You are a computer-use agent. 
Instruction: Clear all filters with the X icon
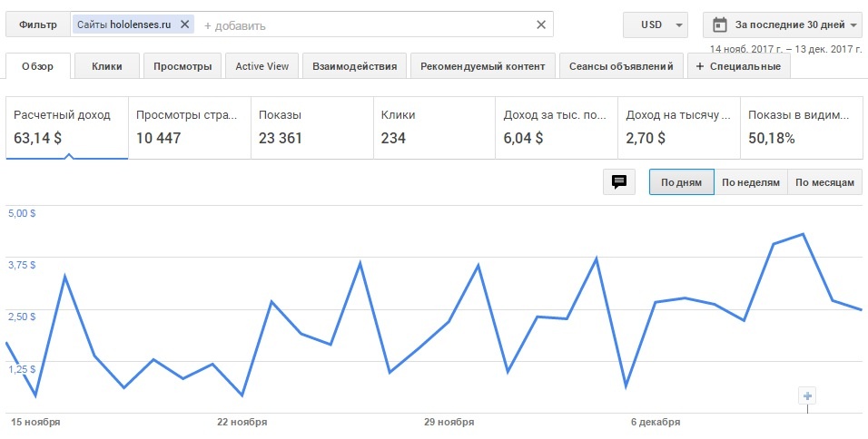click(x=541, y=24)
